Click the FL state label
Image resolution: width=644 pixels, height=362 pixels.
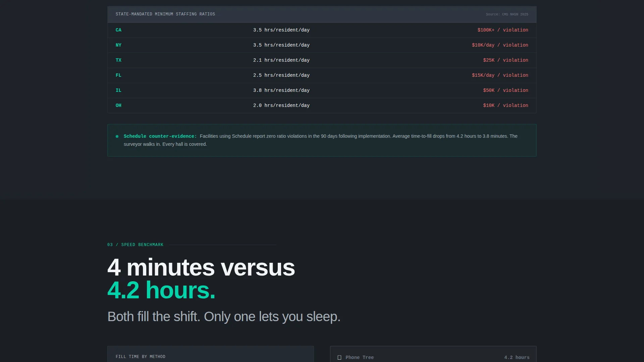click(x=118, y=75)
